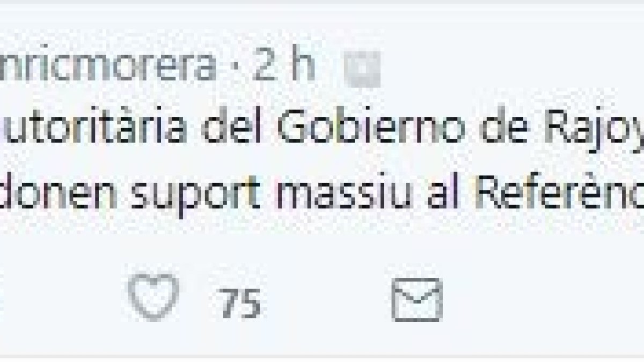Click empty space between heart and envelope

(x=327, y=299)
